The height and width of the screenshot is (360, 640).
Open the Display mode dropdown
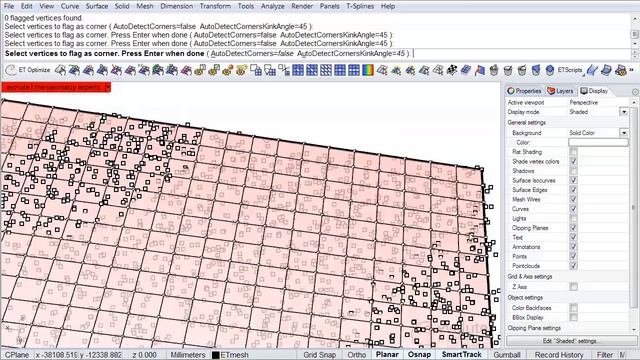click(624, 112)
